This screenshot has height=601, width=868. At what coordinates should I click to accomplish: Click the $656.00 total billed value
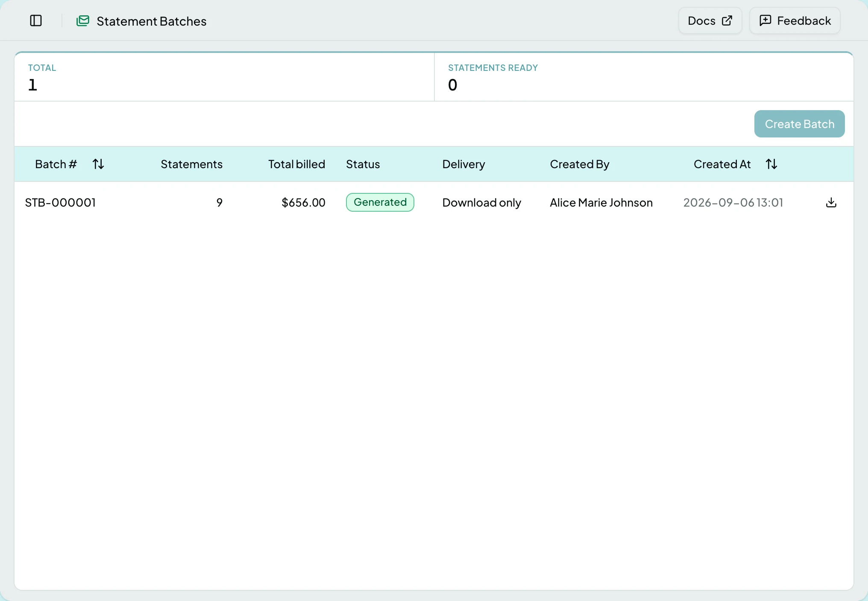[x=303, y=202]
